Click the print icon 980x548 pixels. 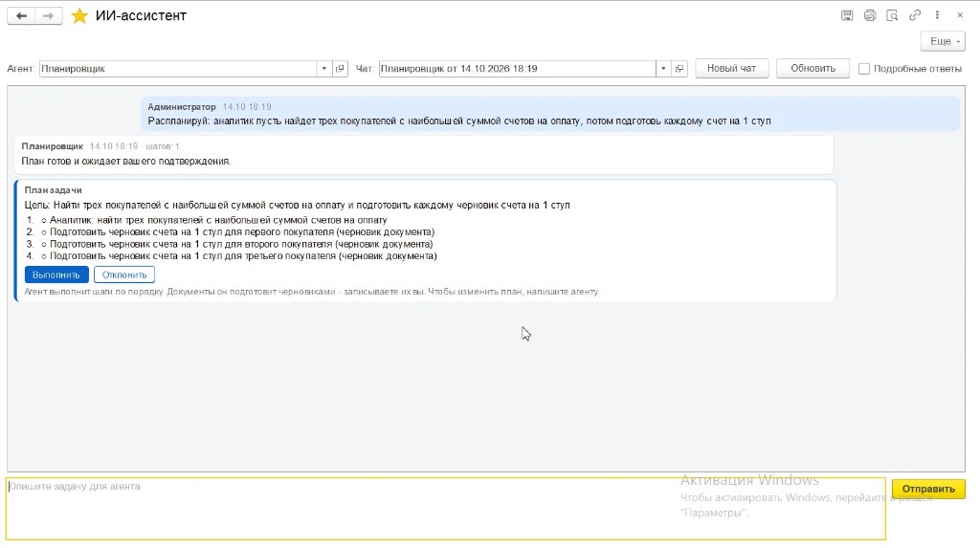coord(869,15)
